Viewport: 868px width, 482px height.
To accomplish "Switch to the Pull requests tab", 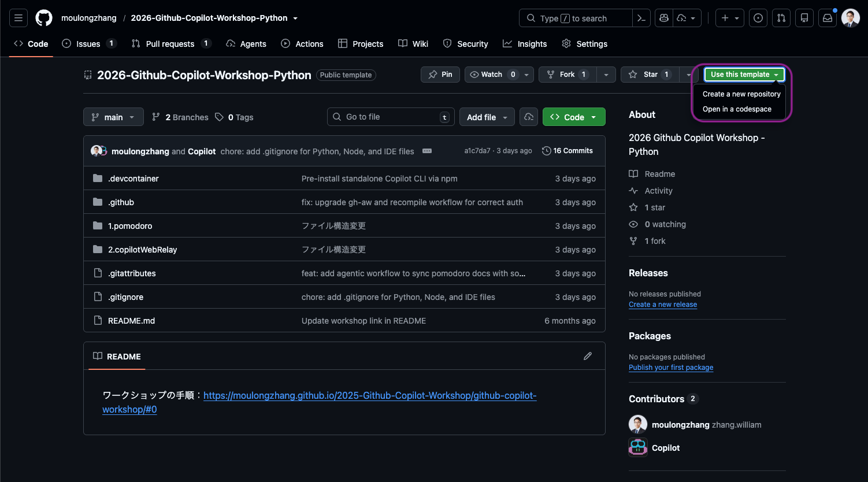I will [171, 43].
